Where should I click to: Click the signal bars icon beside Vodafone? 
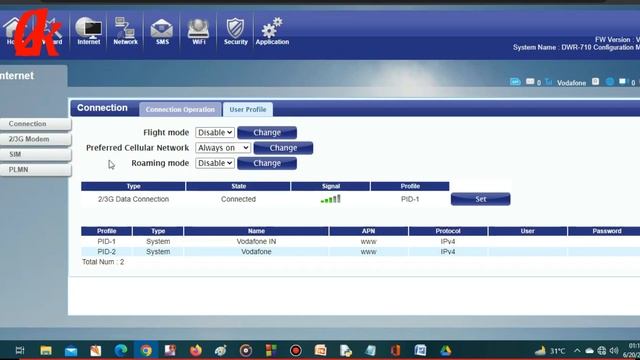pyautogui.click(x=549, y=82)
